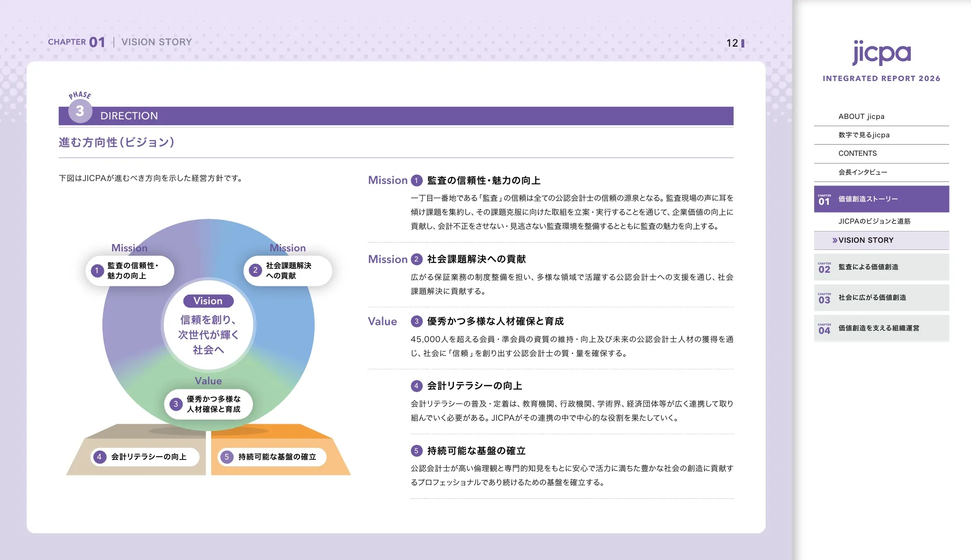
Task: Click numbered circle 4 beside 会計リテラシーの向上 heading
Action: point(417,386)
